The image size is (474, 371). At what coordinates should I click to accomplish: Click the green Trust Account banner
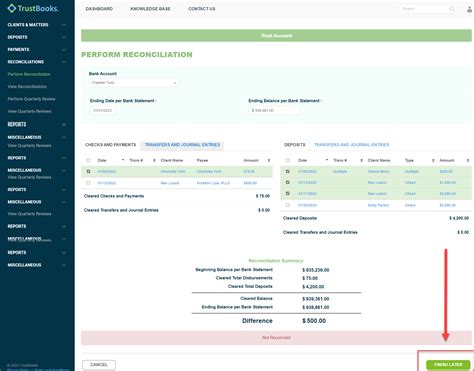(276, 36)
